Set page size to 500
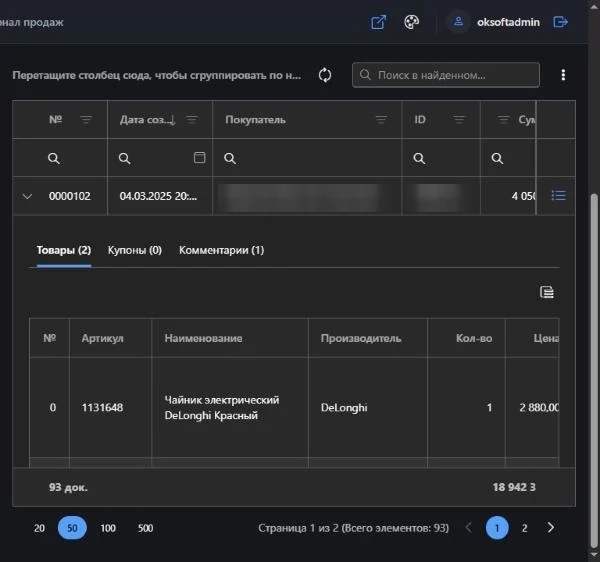600x562 pixels. pyautogui.click(x=145, y=528)
